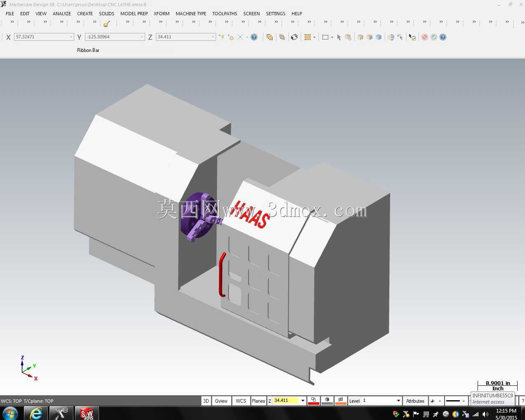Image resolution: width=525 pixels, height=420 pixels.
Task: Open the ANALYZE menu
Action: click(x=62, y=14)
